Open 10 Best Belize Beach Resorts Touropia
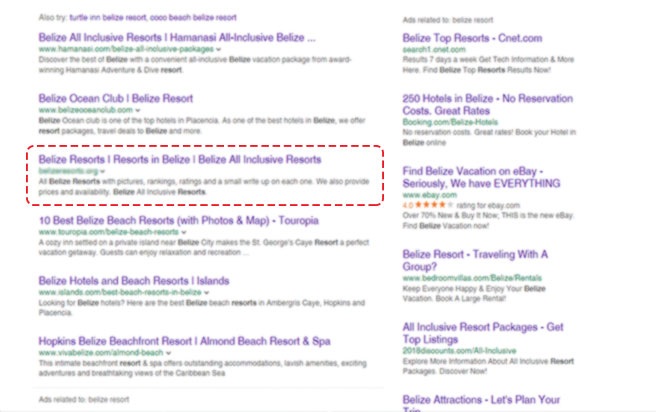This screenshot has width=656, height=412. pos(179,221)
